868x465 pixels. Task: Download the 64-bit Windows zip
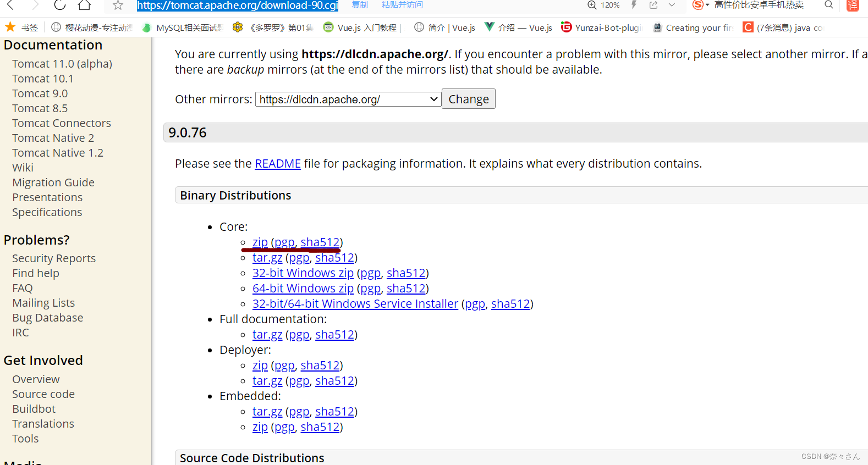pos(303,289)
